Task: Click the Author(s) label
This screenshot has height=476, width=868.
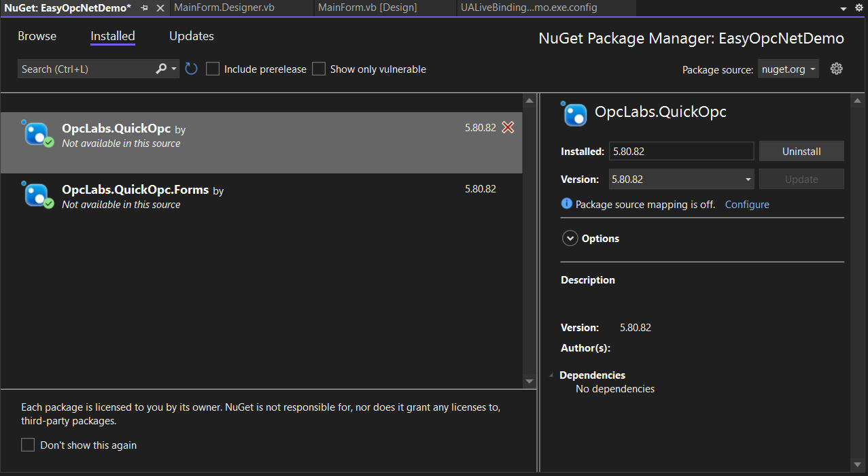Action: 586,348
